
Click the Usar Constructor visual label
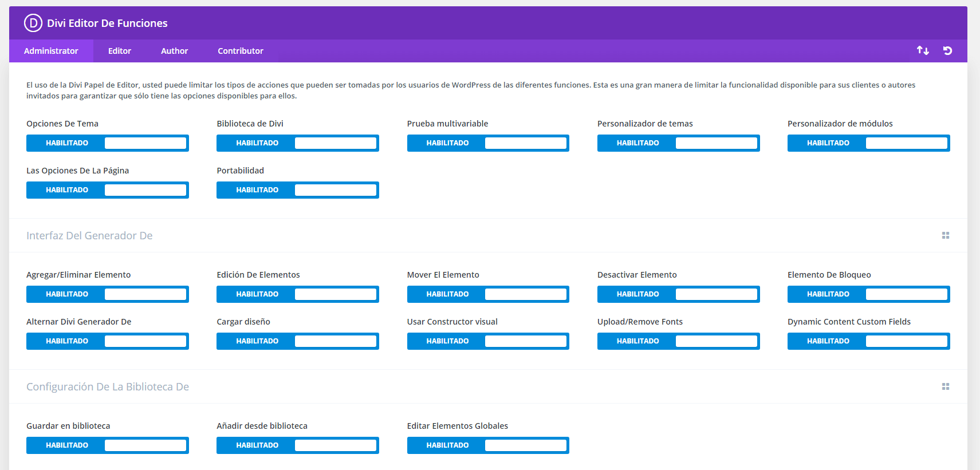tap(452, 322)
